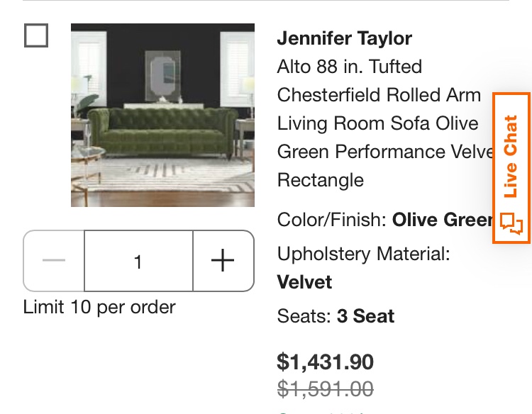Select the Color/Finish Olive Green label
The image size is (532, 414).
384,220
